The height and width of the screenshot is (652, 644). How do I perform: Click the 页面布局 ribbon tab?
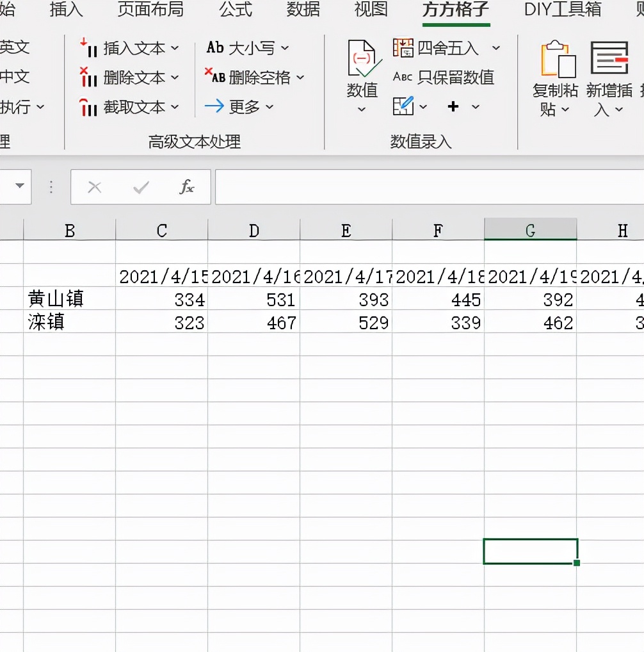(x=150, y=10)
